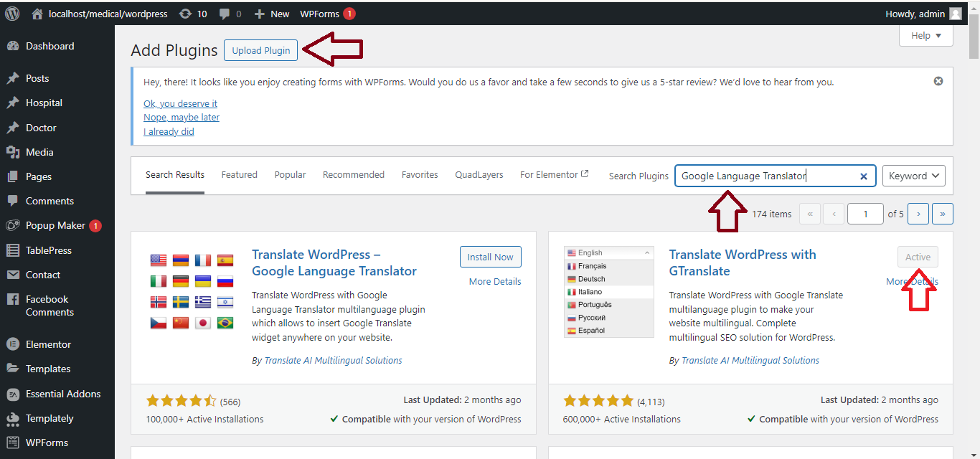Clear the plugin search field text
Screen dimensions: 980x459
pos(864,176)
